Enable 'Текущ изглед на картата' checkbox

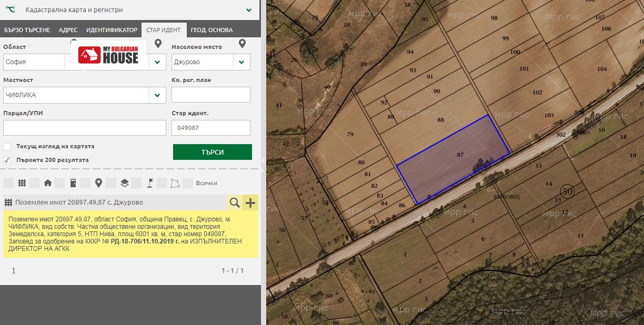tap(7, 146)
